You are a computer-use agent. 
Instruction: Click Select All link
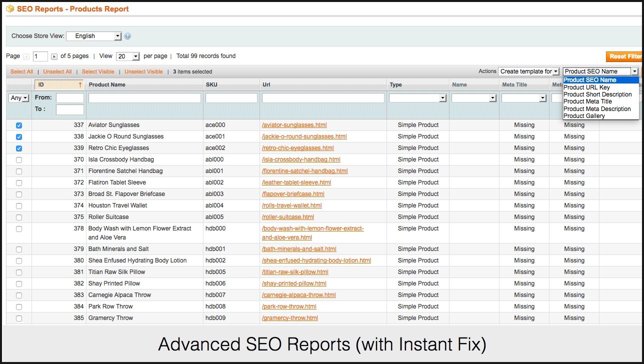(21, 71)
